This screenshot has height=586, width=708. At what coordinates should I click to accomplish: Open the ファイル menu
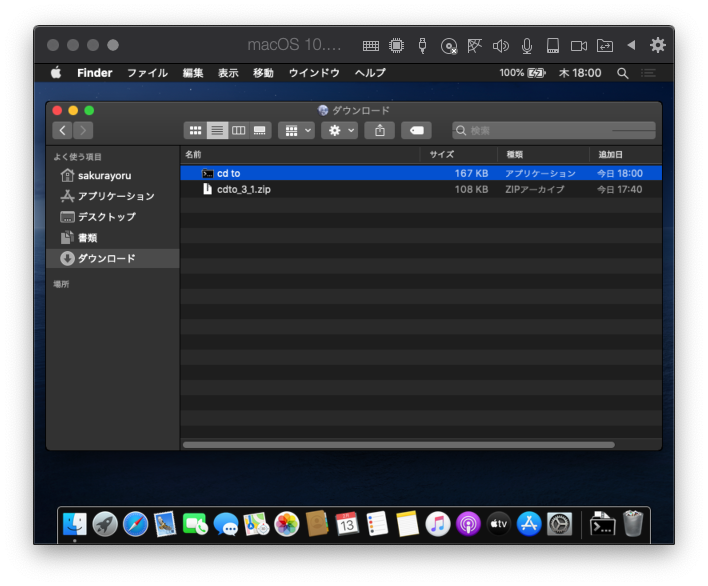point(147,73)
